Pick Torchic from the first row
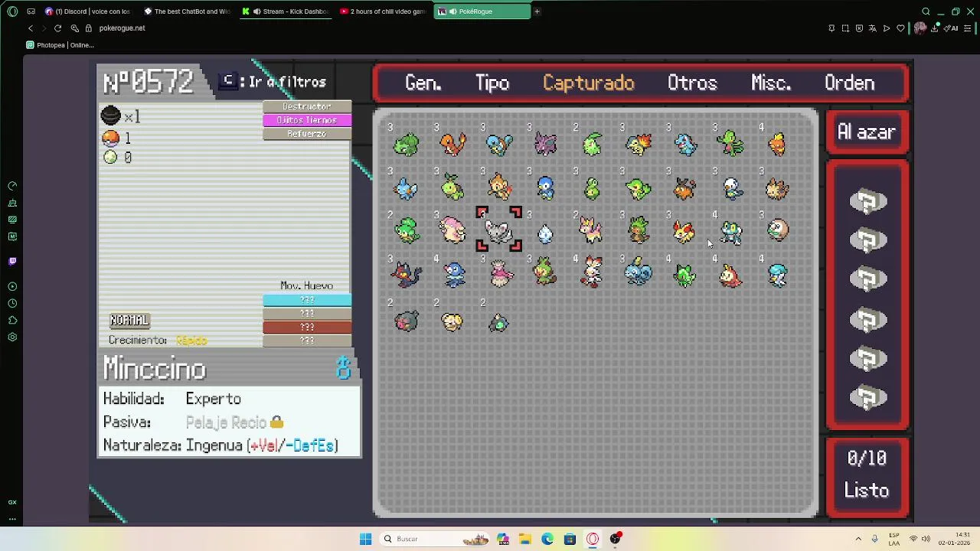The height and width of the screenshot is (551, 980). 778,144
